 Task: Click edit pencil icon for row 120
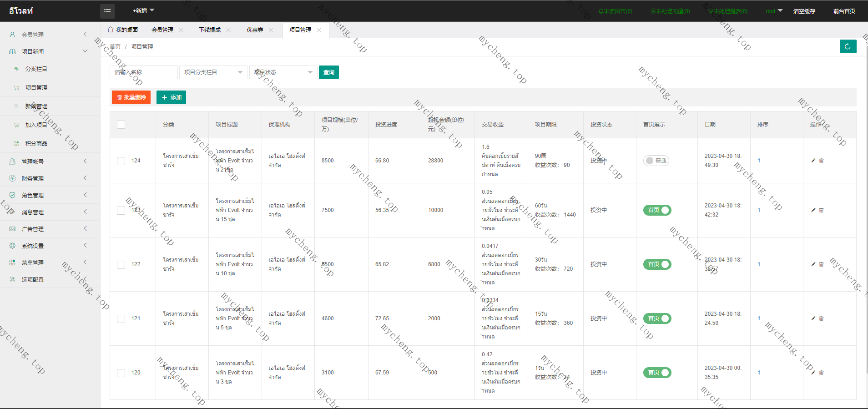coord(813,373)
